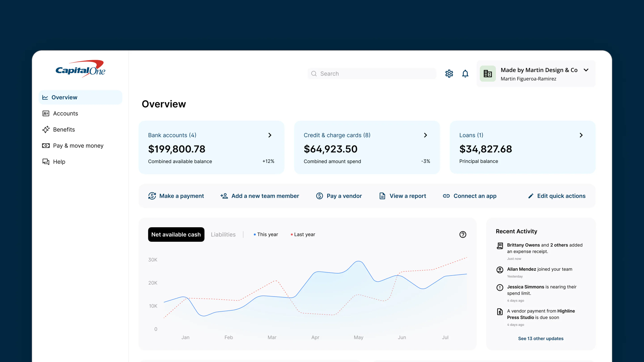
Task: Click Edit quick actions label
Action: [x=561, y=196]
